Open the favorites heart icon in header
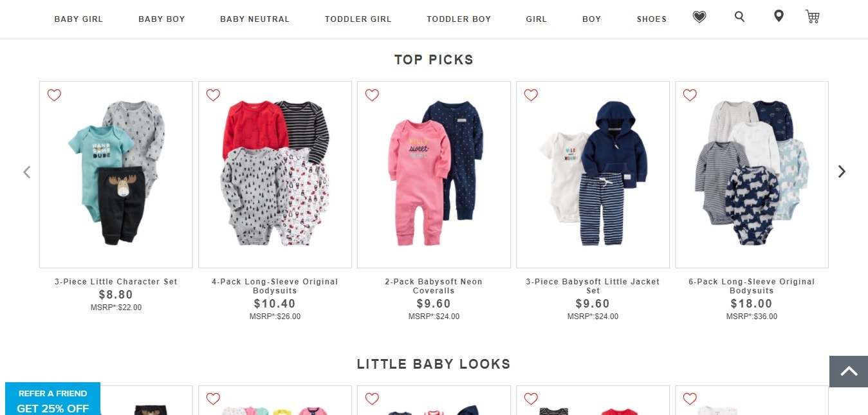 click(x=699, y=17)
